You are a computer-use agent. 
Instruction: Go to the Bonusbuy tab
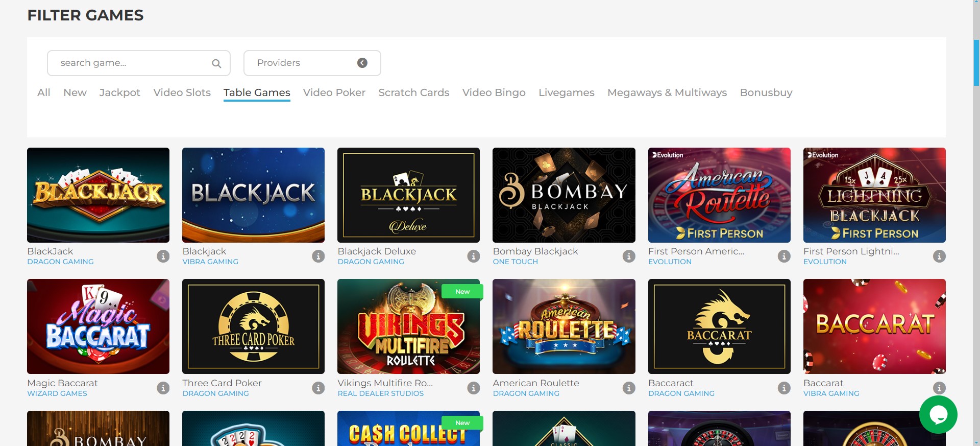tap(766, 92)
